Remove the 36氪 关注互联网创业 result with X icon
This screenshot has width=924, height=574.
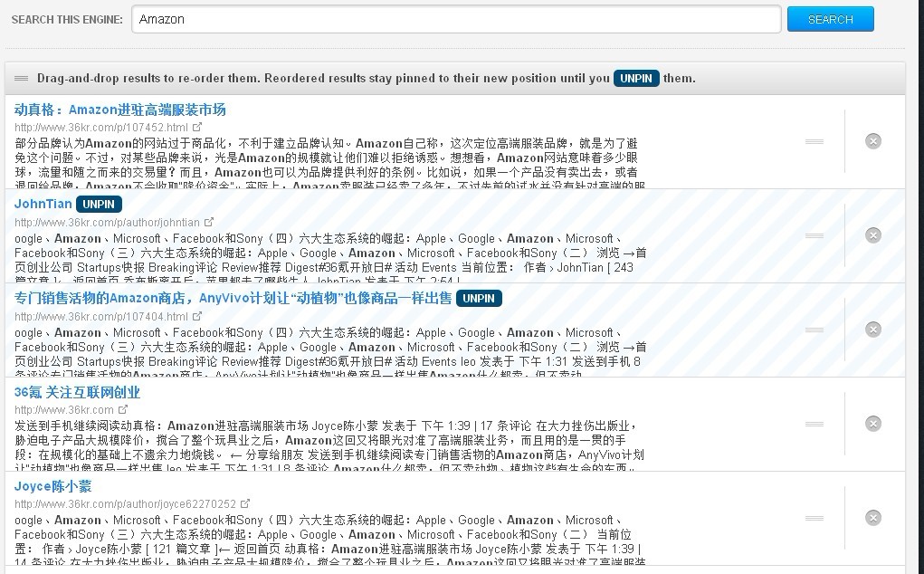coord(873,424)
